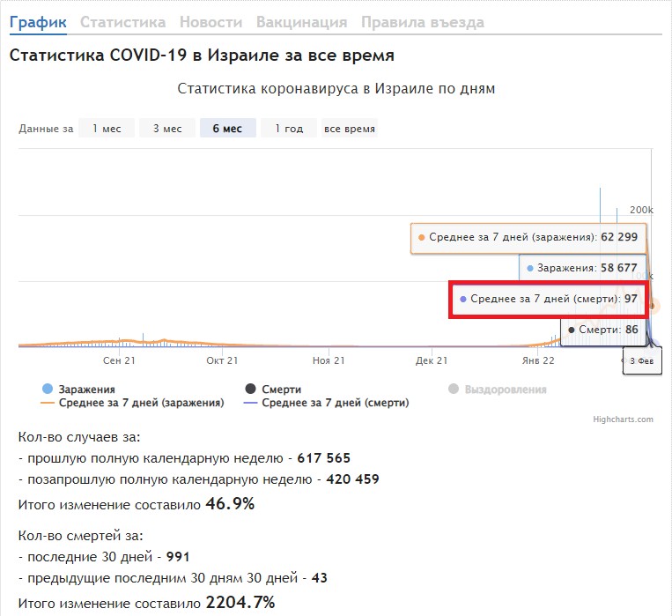Click the blue Заражения legend dot
672x616 pixels.
click(48, 389)
